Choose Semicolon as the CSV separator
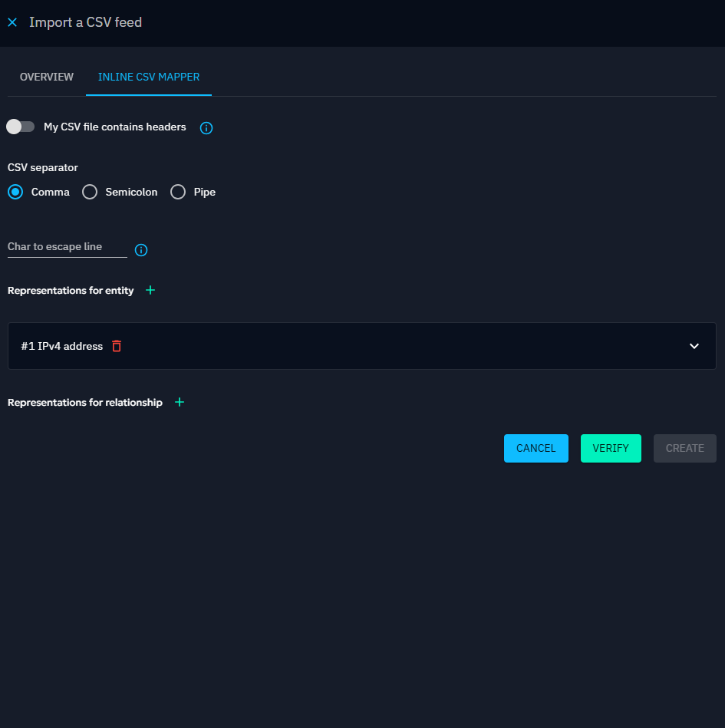Viewport: 725px width, 728px height. (x=90, y=193)
